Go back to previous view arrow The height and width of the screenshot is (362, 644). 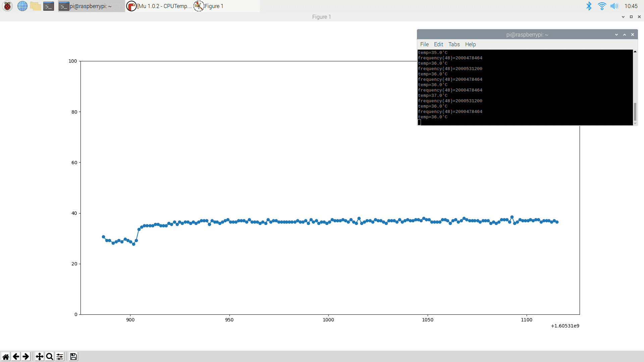coord(16,357)
